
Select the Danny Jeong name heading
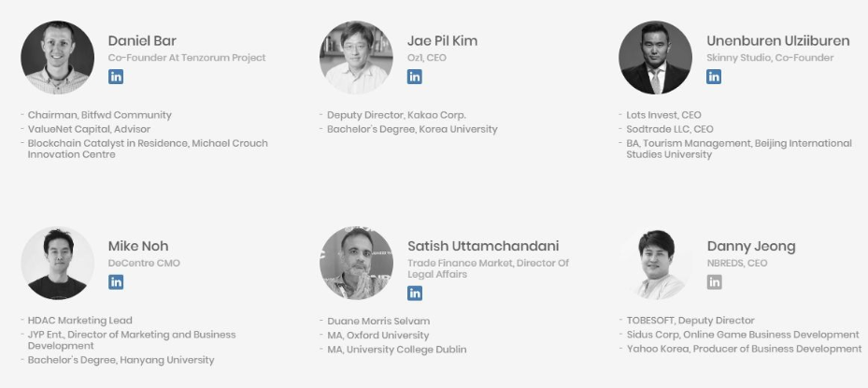(751, 246)
